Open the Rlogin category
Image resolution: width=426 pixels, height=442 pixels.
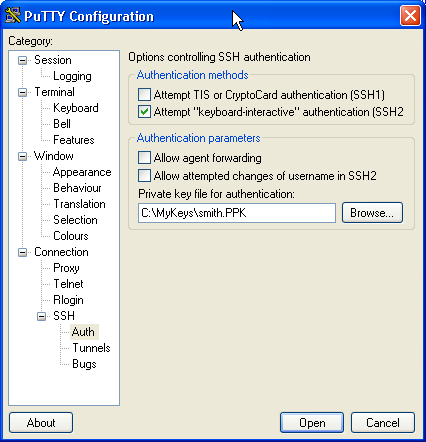(x=68, y=300)
